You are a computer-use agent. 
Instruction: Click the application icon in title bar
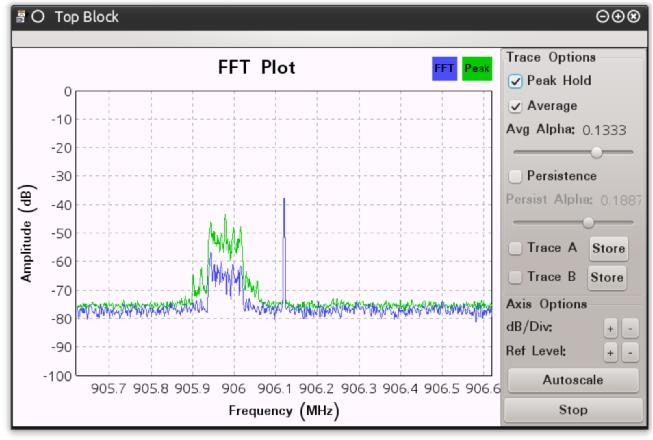tap(20, 17)
